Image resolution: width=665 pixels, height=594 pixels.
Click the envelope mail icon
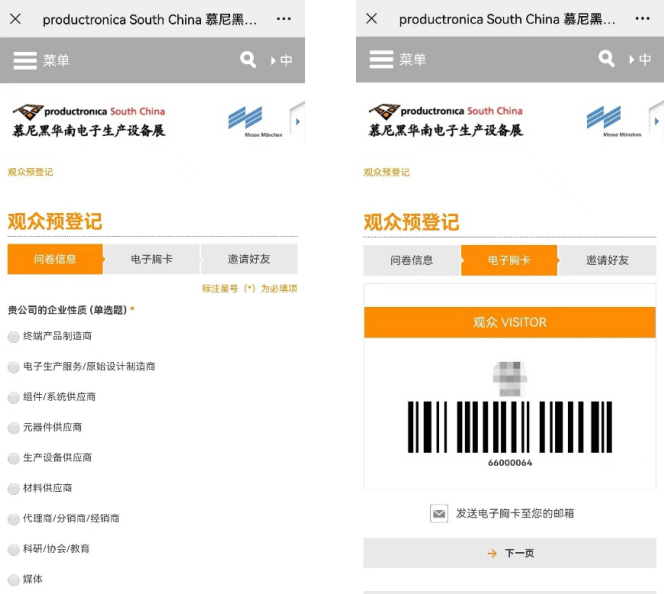coord(439,513)
